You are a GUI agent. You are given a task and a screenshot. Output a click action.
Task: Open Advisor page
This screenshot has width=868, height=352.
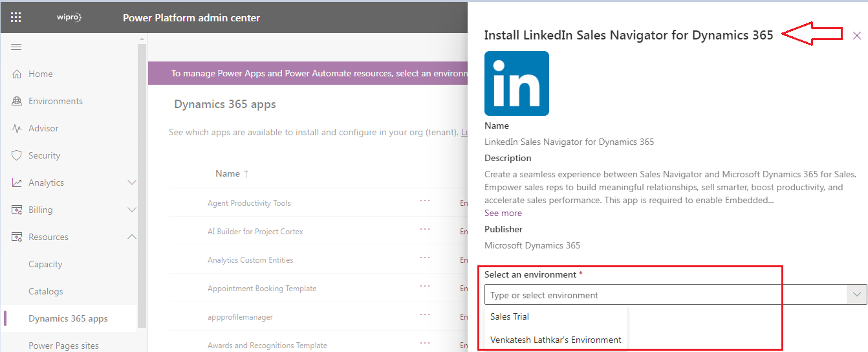[x=43, y=128]
